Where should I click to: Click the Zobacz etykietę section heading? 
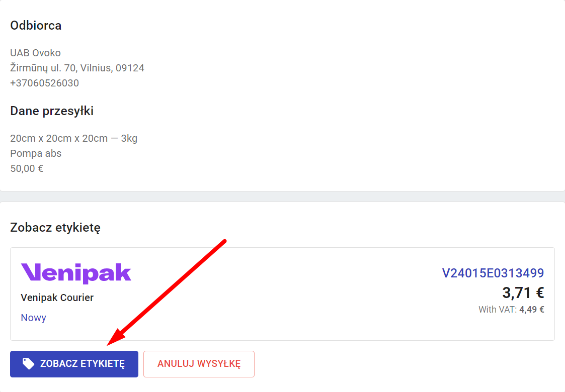55,228
